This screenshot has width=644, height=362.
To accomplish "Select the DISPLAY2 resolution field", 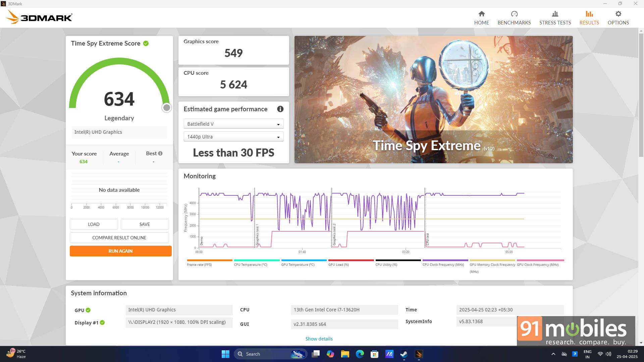I will [179, 322].
